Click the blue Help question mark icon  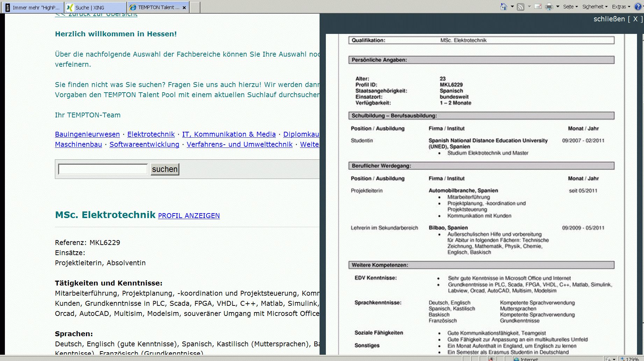pos(638,7)
